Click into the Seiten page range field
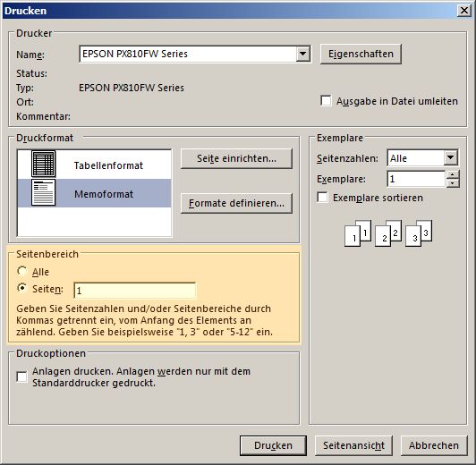 [135, 291]
